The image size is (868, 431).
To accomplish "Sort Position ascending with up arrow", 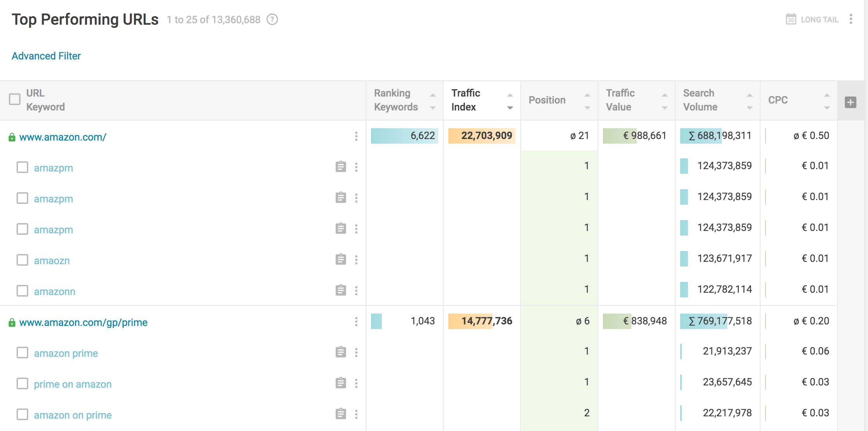I will 587,95.
